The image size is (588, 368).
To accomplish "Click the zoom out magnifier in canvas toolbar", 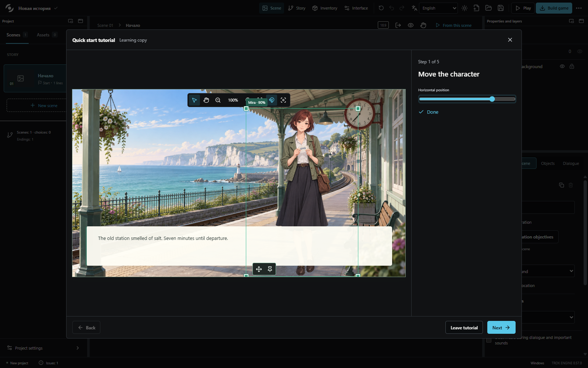I will [x=218, y=100].
